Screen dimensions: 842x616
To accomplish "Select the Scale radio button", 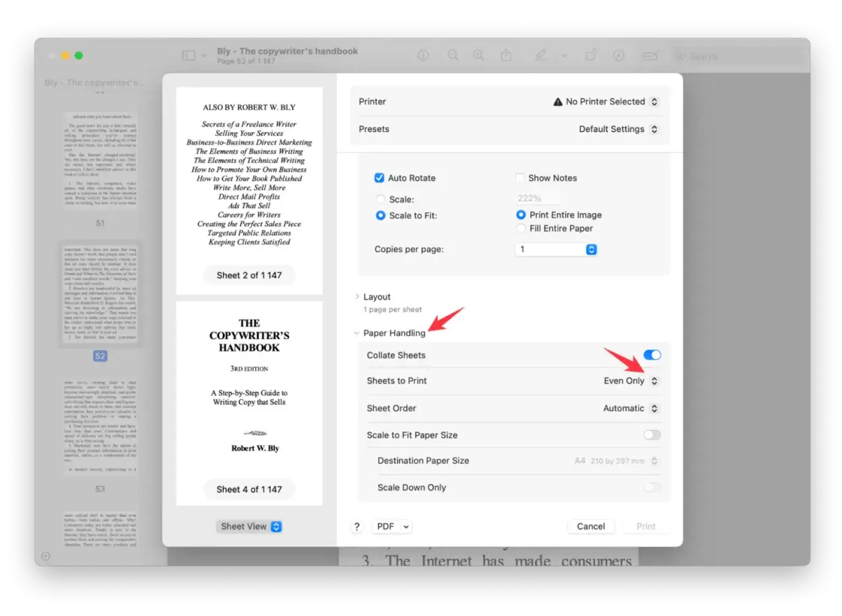I will pyautogui.click(x=380, y=199).
